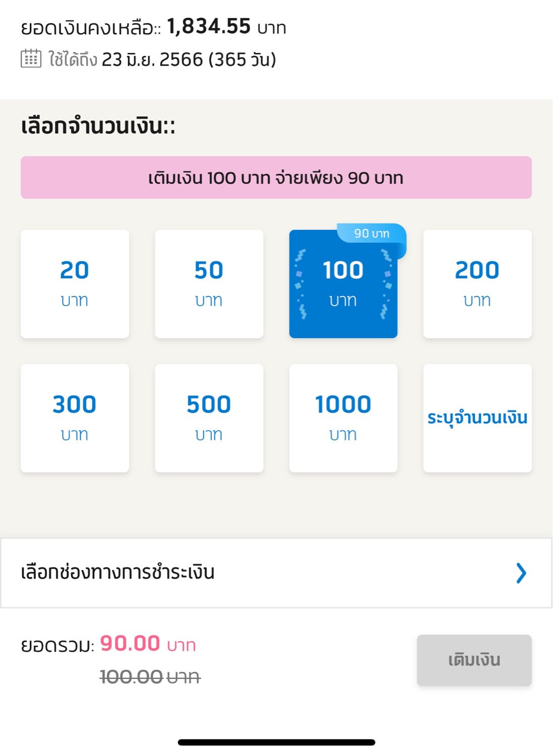The image size is (553, 756).
Task: Choose the highlighted 100 baht option
Action: click(343, 284)
